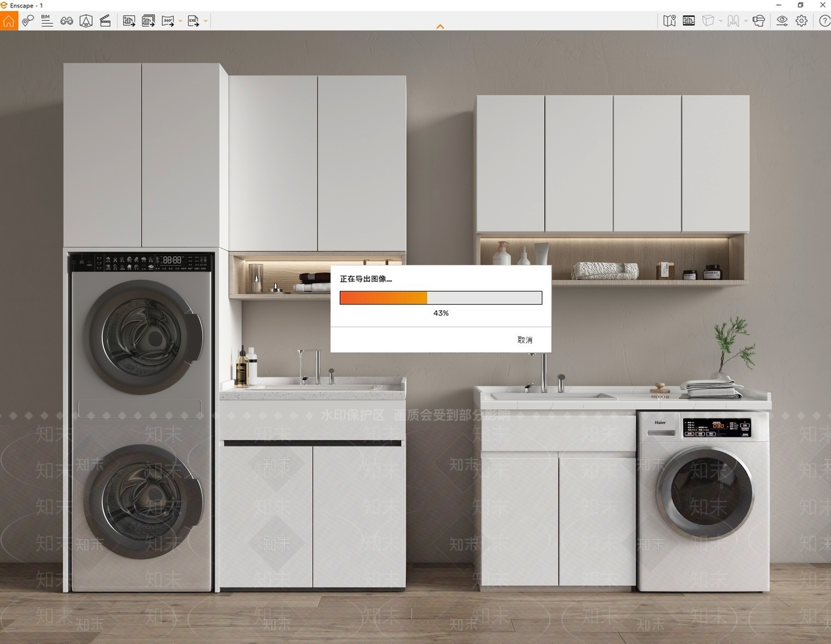Expand the EXE export dropdown arrow
831x644 pixels.
206,21
